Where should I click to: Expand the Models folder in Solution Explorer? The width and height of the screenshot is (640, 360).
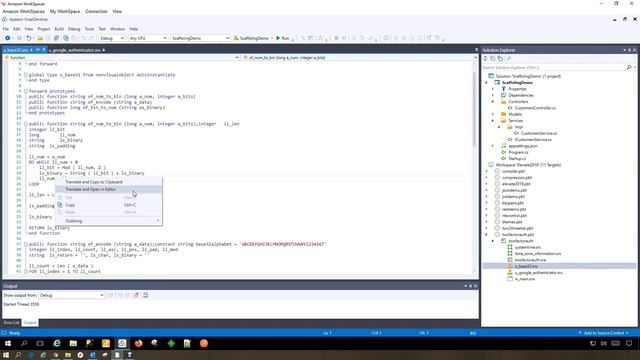tap(493, 114)
